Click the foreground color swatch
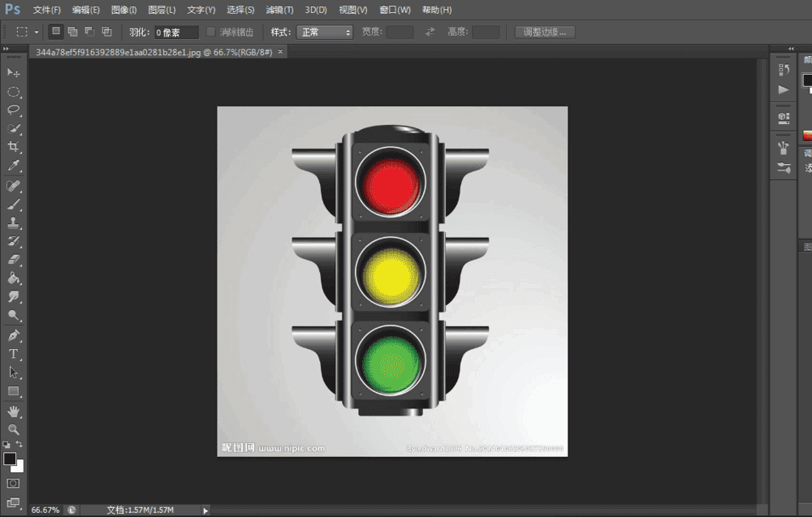 tap(9, 459)
